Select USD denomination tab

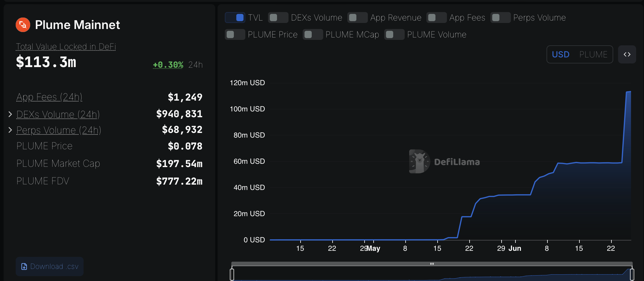pyautogui.click(x=561, y=54)
